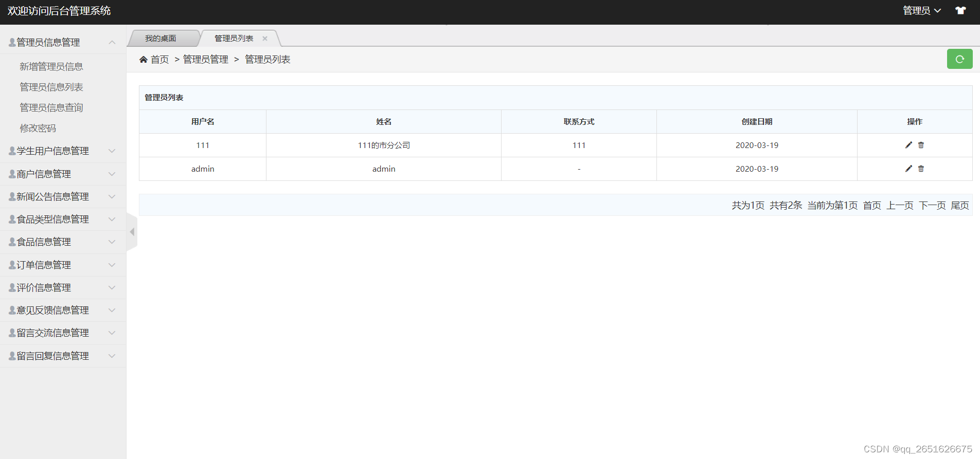
Task: Click 首页 in the breadcrumb
Action: tap(159, 60)
